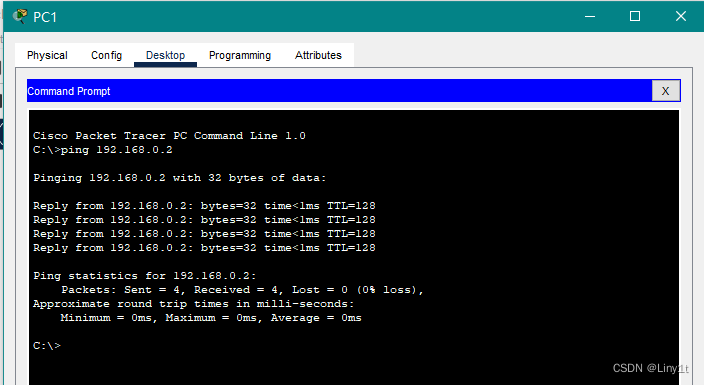Image resolution: width=704 pixels, height=385 pixels.
Task: Click 'Ping statistics for 192.168.0.2:' line
Action: 145,276
